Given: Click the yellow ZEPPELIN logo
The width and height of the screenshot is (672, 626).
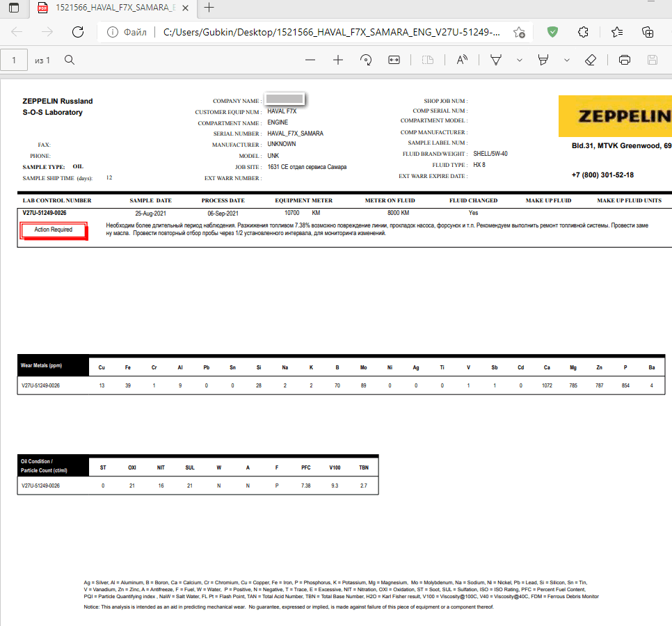Looking at the screenshot, I should (615, 116).
